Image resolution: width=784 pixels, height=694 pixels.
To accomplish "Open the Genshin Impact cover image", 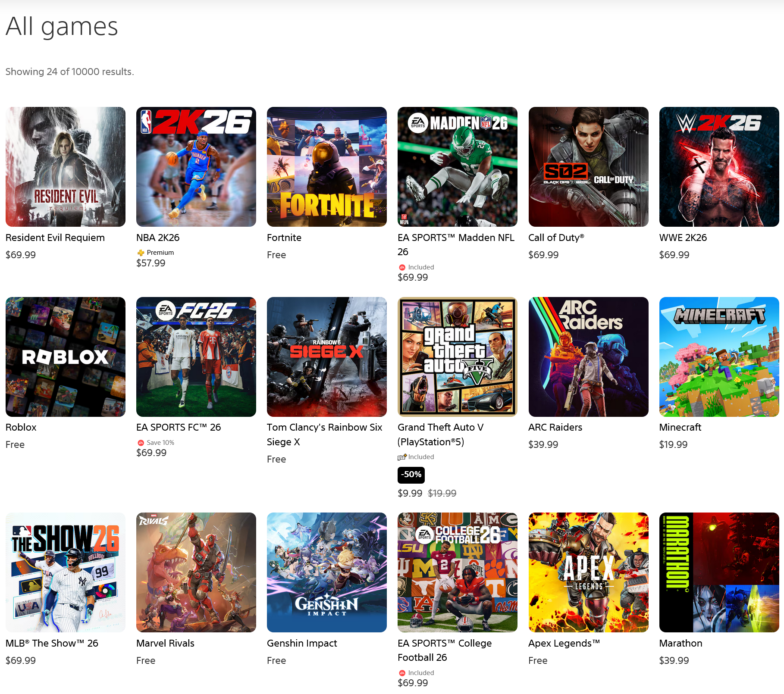I will tap(327, 572).
